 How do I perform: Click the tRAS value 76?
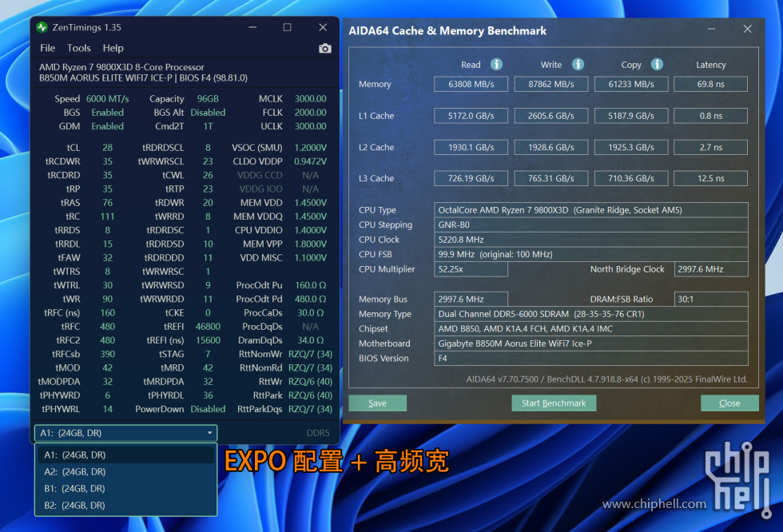coord(107,203)
